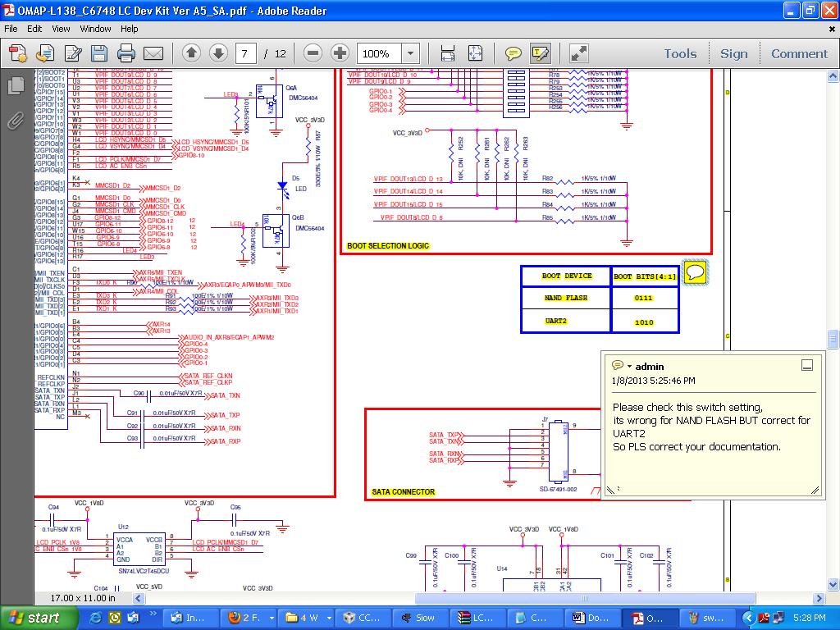Open the Help menu
Screen dimensions: 840x630
coord(129,29)
